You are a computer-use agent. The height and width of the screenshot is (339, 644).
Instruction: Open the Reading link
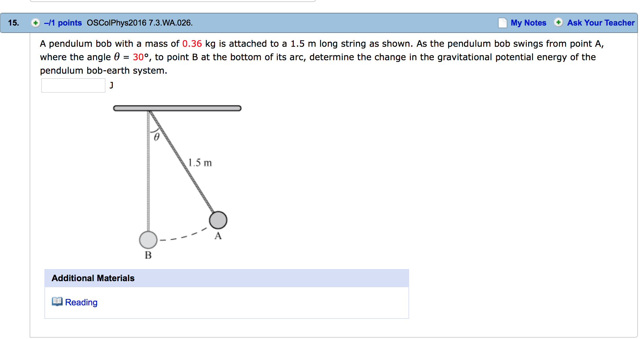click(81, 302)
